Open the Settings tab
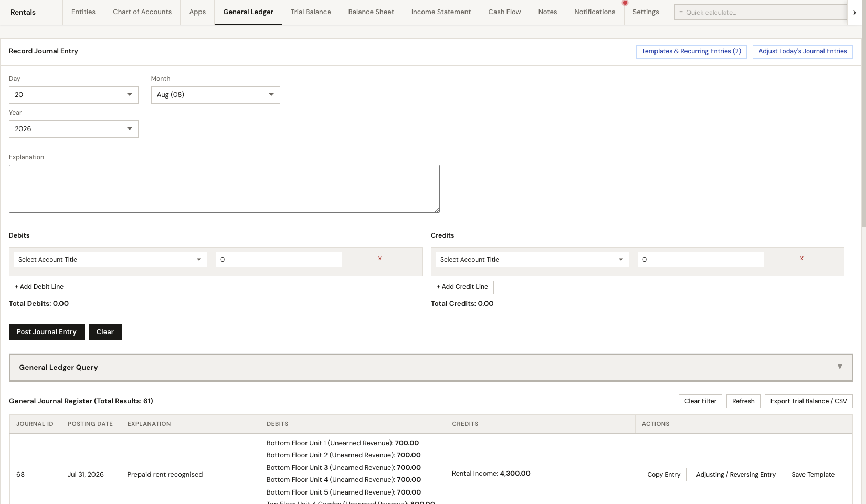866x504 pixels. click(x=646, y=12)
